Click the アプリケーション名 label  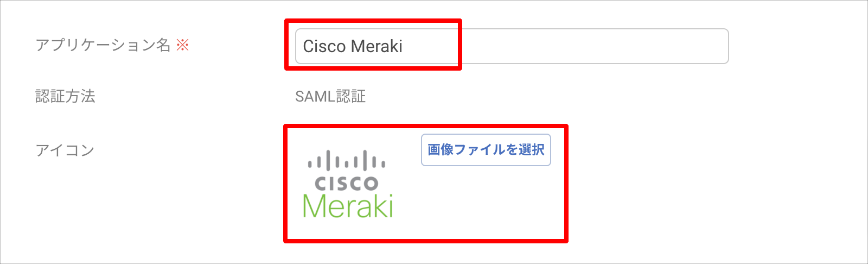103,45
